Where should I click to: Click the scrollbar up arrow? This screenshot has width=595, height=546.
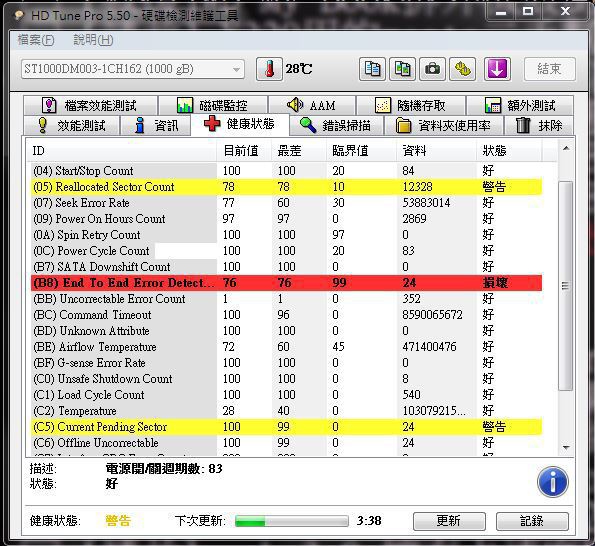566,148
